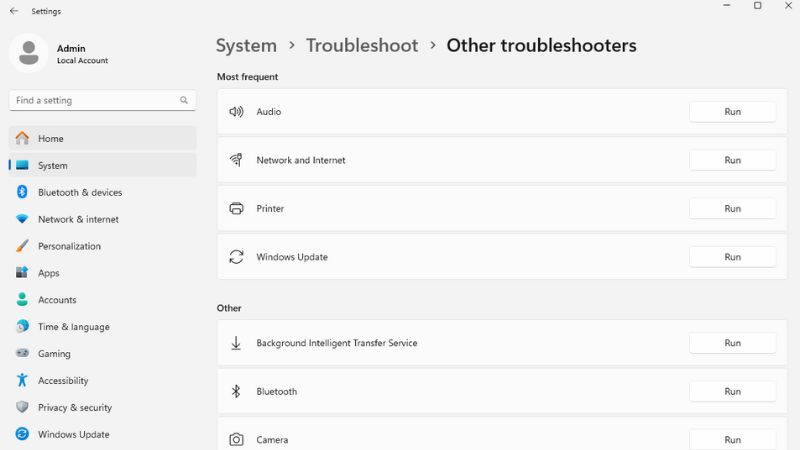This screenshot has height=450, width=800.
Task: Open Time & language settings
Action: (103, 327)
